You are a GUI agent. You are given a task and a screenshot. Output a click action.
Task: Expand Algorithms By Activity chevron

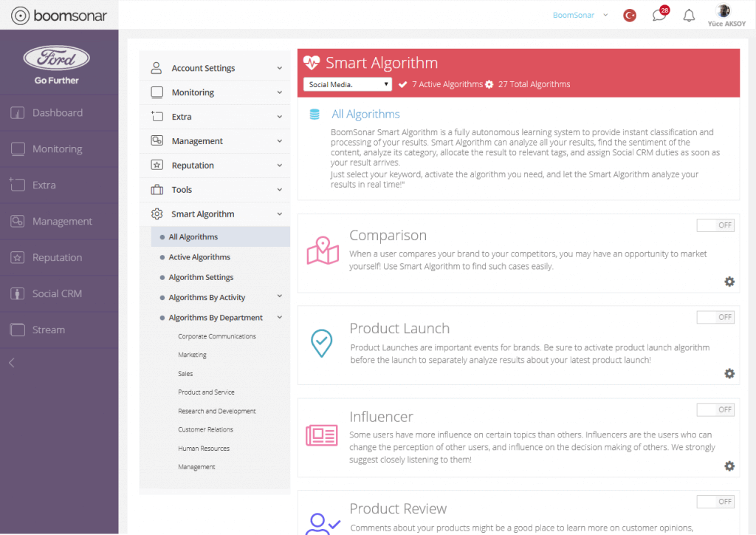[x=280, y=296]
